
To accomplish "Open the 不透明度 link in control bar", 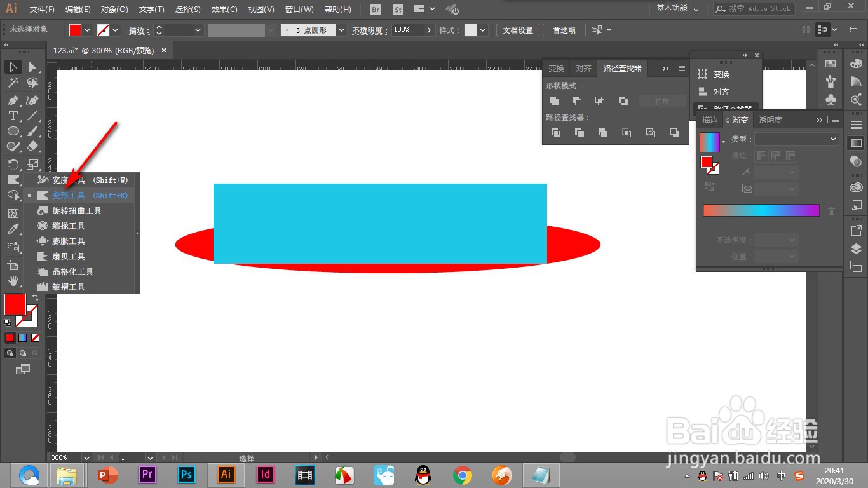I will [369, 30].
